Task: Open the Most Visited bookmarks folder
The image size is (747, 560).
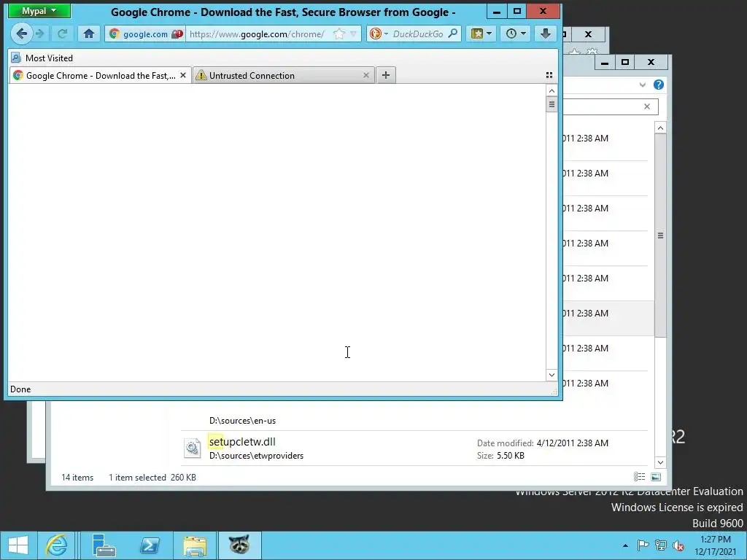Action: pyautogui.click(x=42, y=58)
